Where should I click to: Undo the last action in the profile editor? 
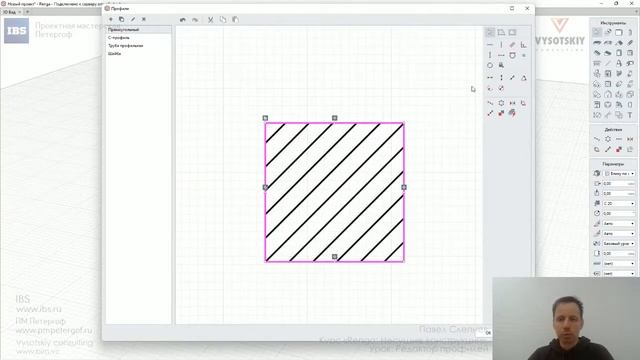tap(183, 20)
